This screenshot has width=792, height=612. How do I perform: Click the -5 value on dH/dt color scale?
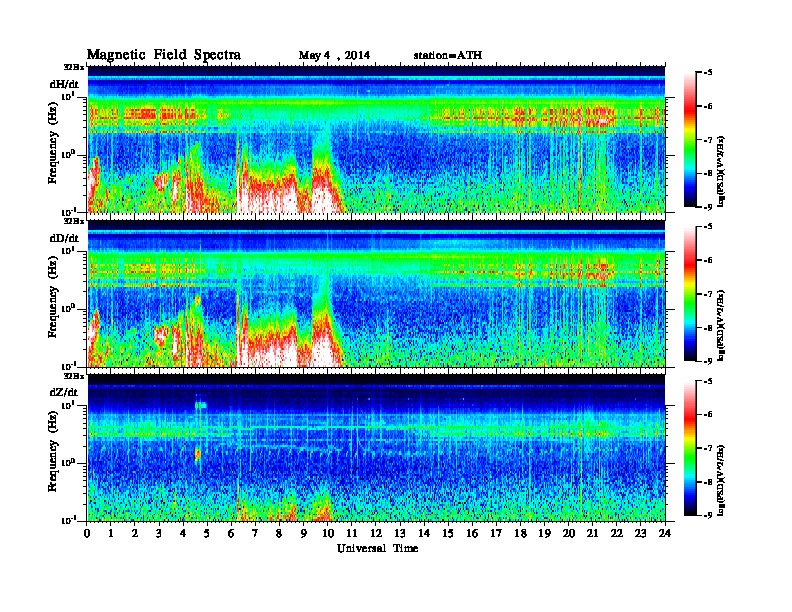tap(708, 72)
